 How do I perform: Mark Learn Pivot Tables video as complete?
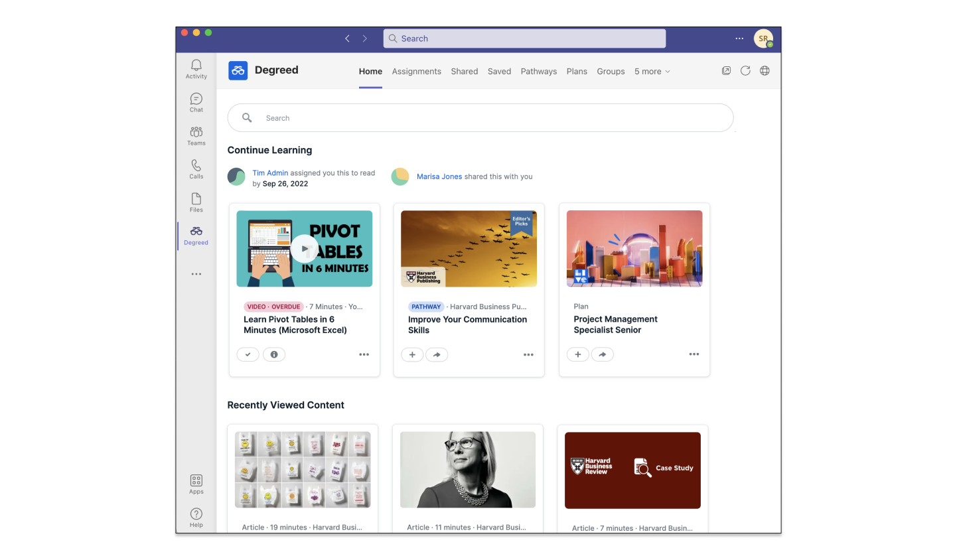[248, 354]
